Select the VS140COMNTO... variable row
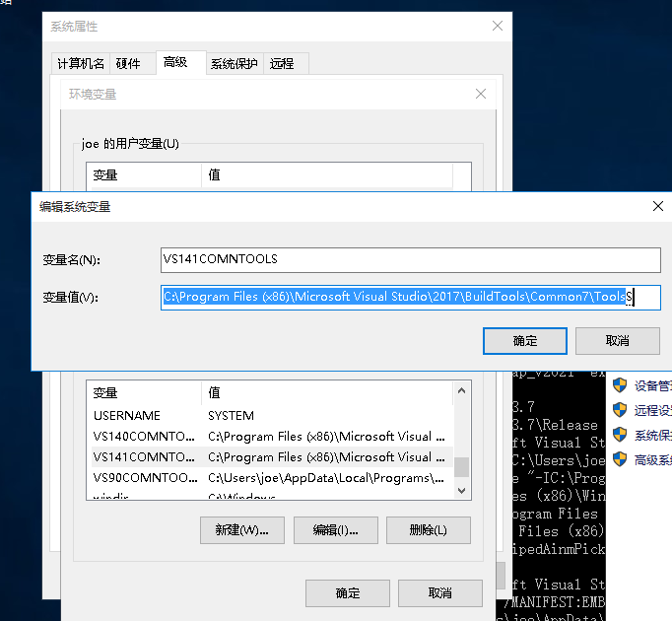Viewport: 672px width, 621px height. [272, 436]
